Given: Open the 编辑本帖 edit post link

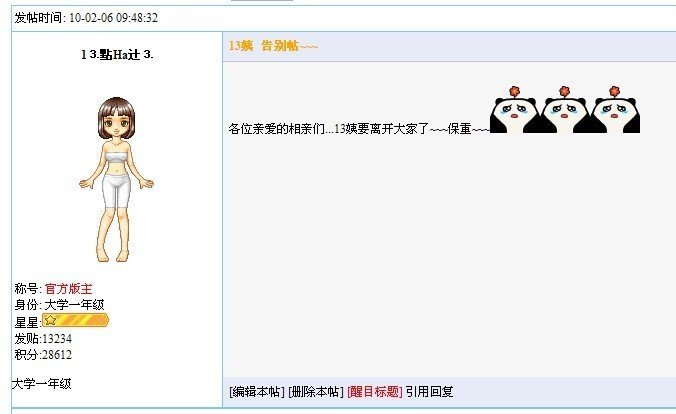Looking at the screenshot, I should [257, 392].
